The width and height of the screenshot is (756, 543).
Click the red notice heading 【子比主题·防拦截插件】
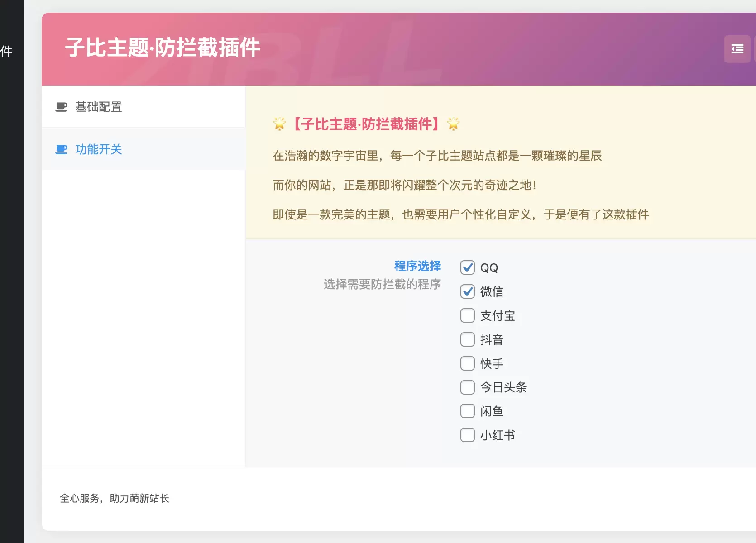[366, 124]
